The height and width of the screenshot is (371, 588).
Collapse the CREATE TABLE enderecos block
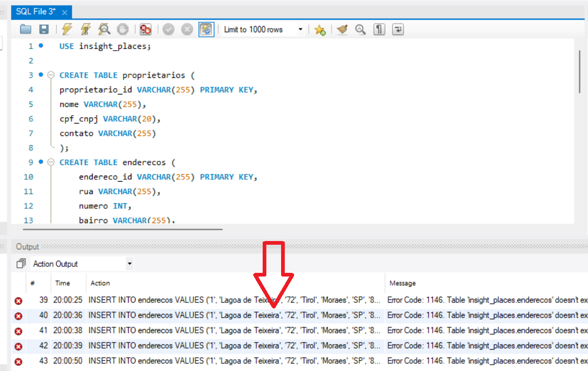(51, 162)
